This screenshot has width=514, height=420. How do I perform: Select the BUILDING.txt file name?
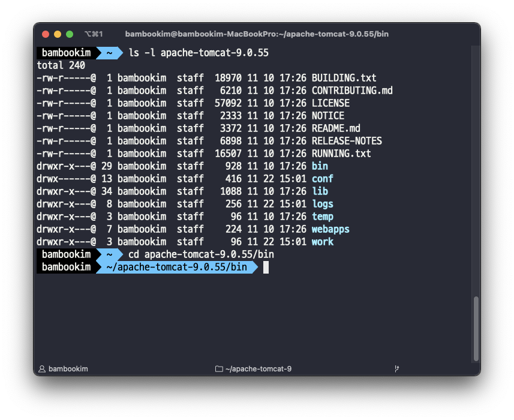click(344, 78)
